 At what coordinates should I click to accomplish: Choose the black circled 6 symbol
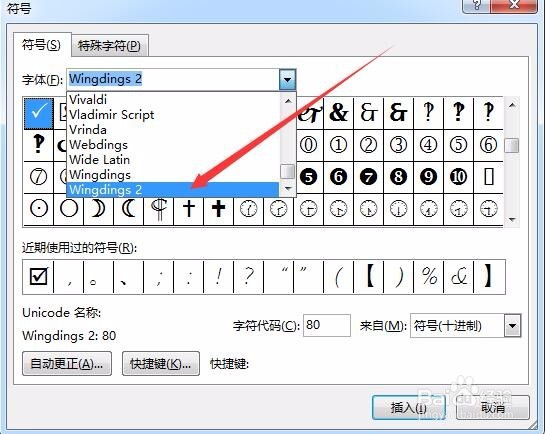[339, 177]
